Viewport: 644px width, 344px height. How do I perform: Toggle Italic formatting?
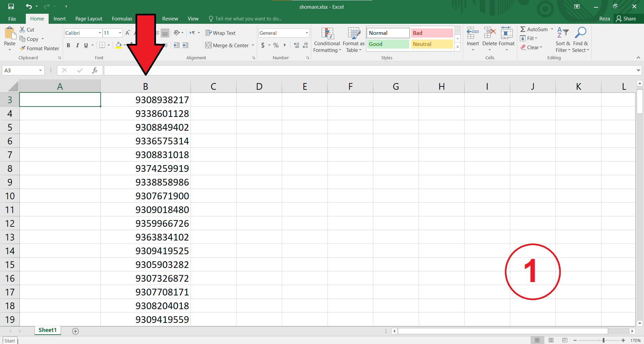77,45
